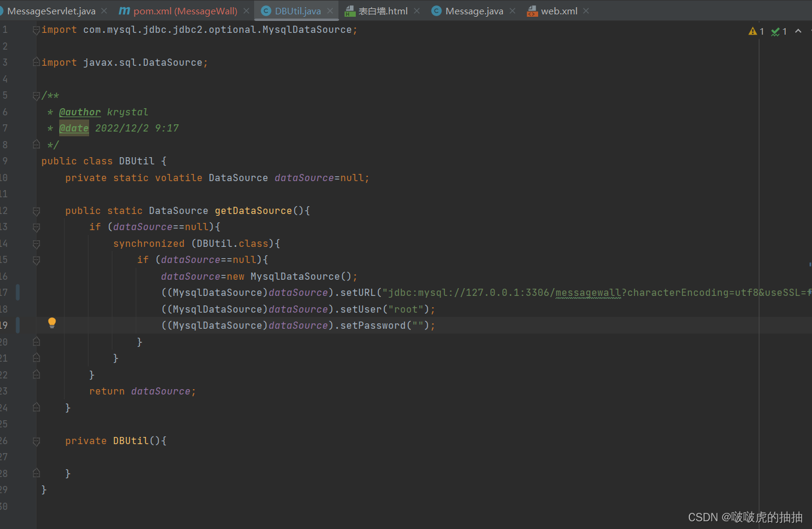
Task: Click the XML file icon on web.xml tab
Action: pos(532,11)
